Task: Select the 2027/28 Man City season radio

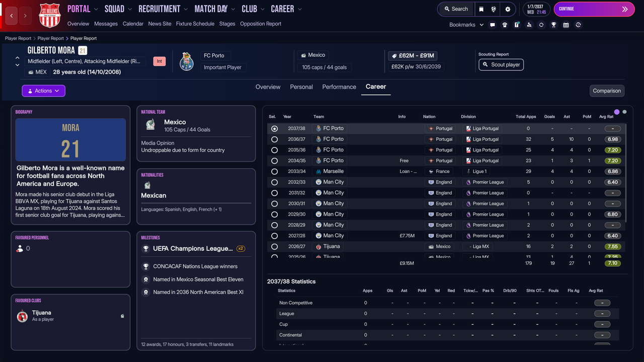Action: pyautogui.click(x=274, y=236)
